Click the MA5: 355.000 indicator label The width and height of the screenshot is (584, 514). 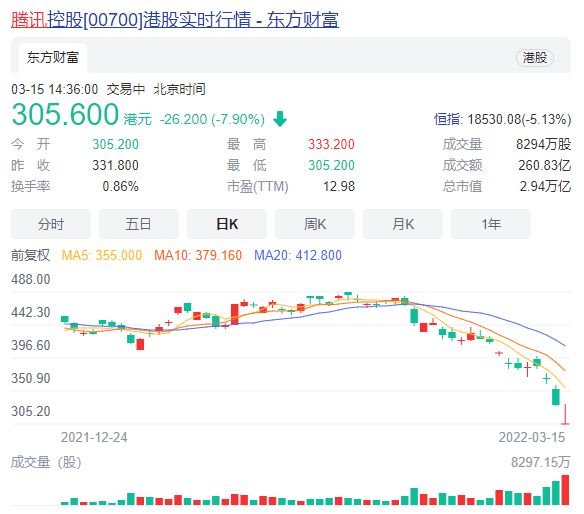(x=102, y=255)
